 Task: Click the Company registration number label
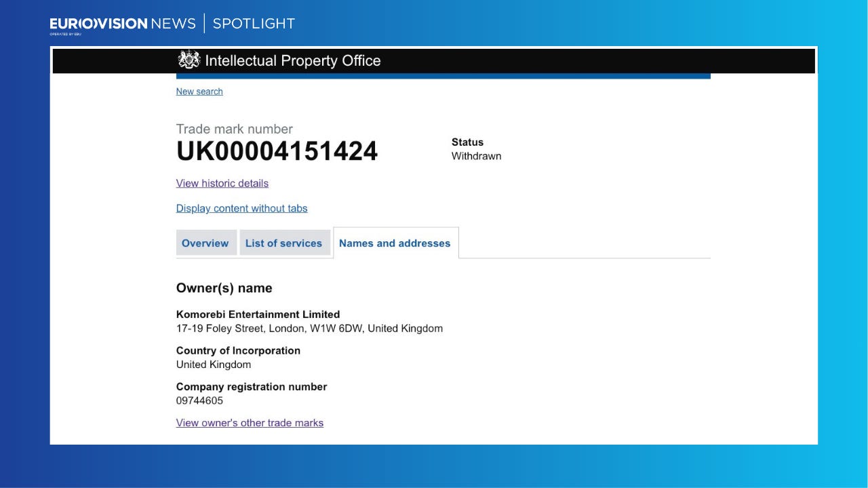click(252, 387)
